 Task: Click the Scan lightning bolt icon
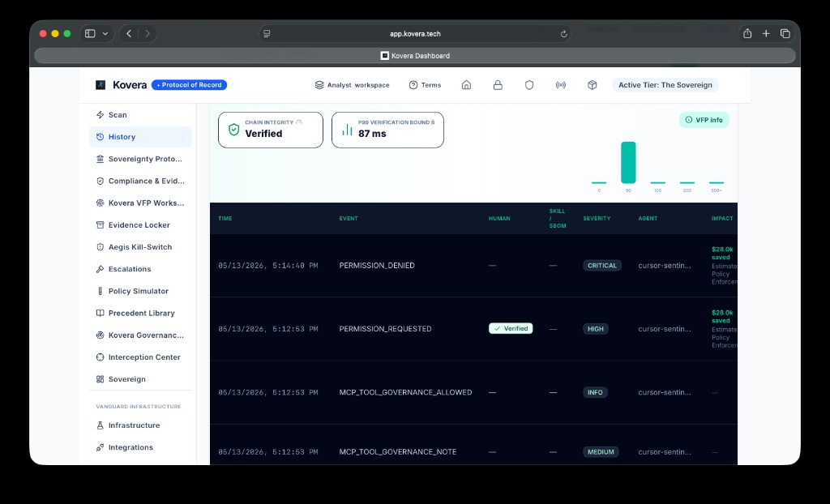coord(100,115)
